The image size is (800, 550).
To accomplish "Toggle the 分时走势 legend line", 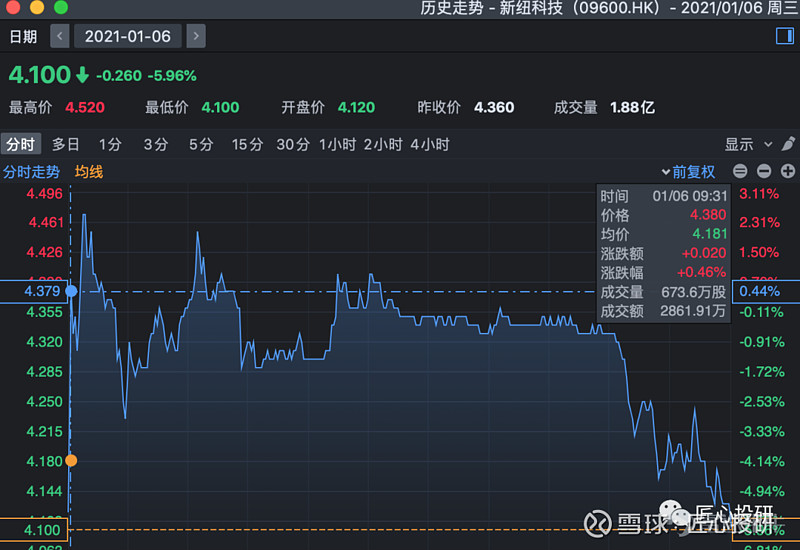I will click(x=32, y=172).
